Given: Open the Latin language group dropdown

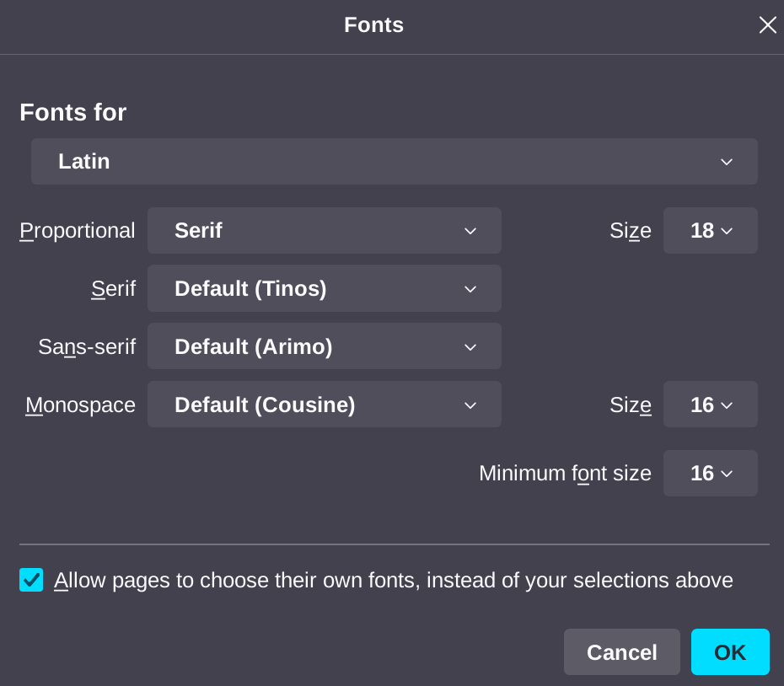Looking at the screenshot, I should coord(394,162).
